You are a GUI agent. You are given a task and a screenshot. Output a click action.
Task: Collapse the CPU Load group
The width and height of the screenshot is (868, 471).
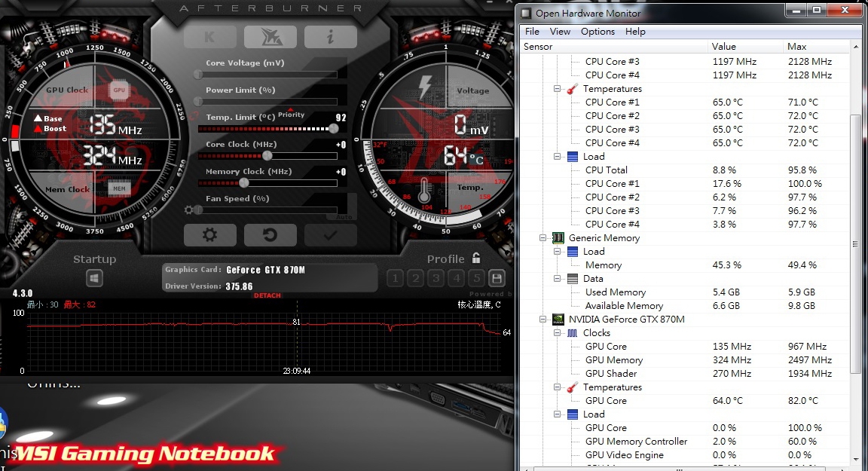[x=557, y=157]
